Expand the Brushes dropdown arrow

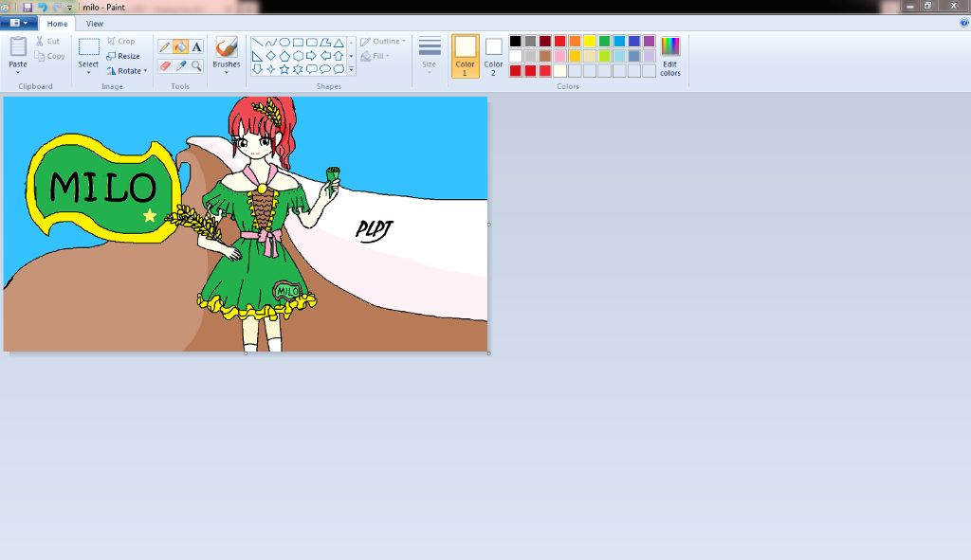(227, 72)
